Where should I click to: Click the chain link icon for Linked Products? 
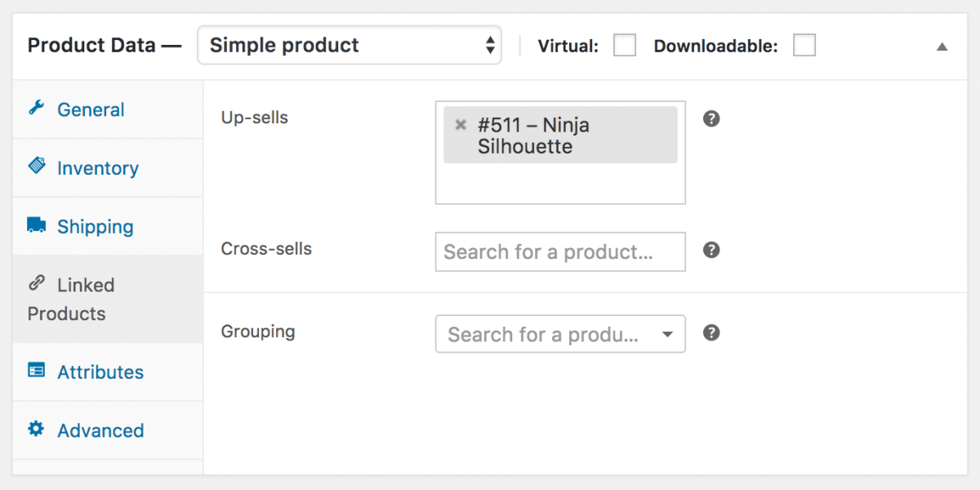coord(36,285)
